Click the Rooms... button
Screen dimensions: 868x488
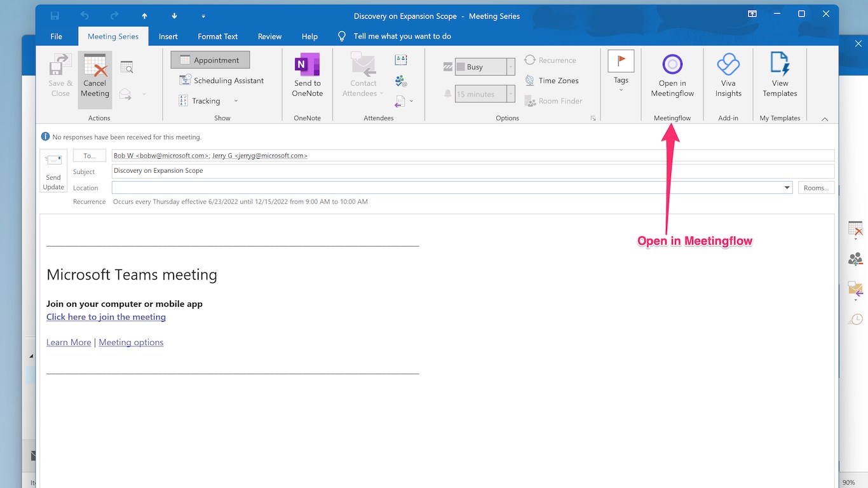tap(816, 187)
